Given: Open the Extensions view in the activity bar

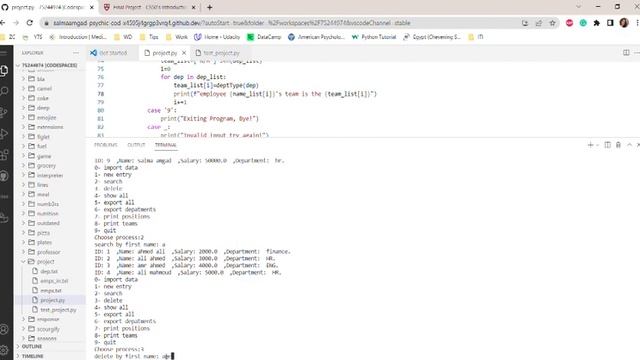Looking at the screenshot, I should pos(4,155).
